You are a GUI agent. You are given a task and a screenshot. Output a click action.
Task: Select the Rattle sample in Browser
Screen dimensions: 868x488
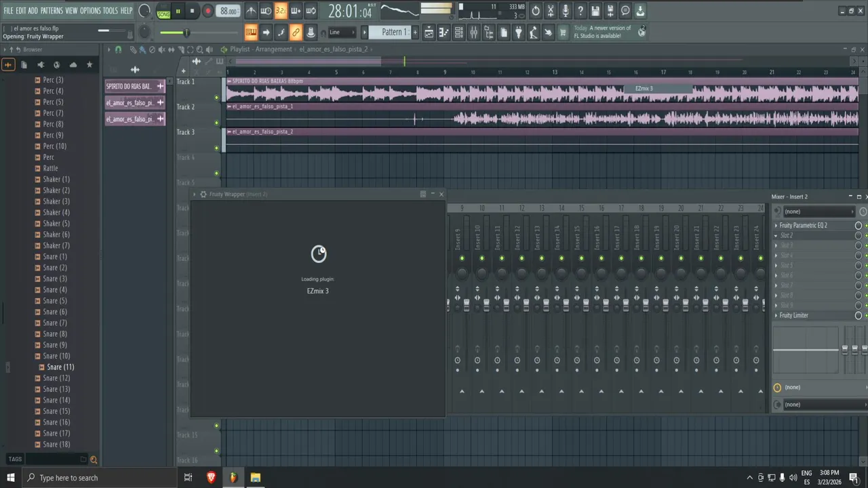(51, 168)
